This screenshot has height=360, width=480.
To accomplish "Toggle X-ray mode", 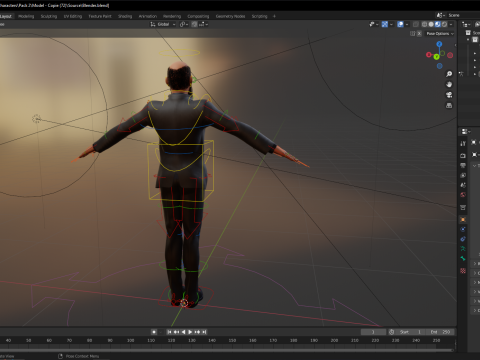I will (416, 24).
